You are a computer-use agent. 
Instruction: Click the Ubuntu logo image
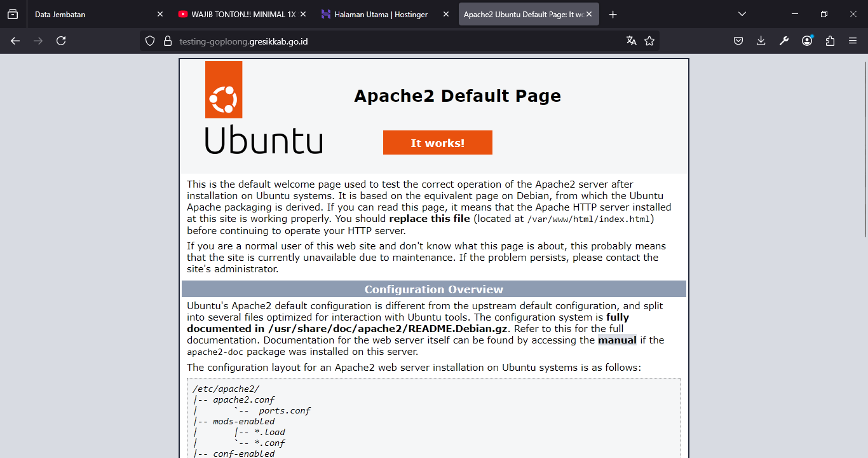(x=263, y=108)
